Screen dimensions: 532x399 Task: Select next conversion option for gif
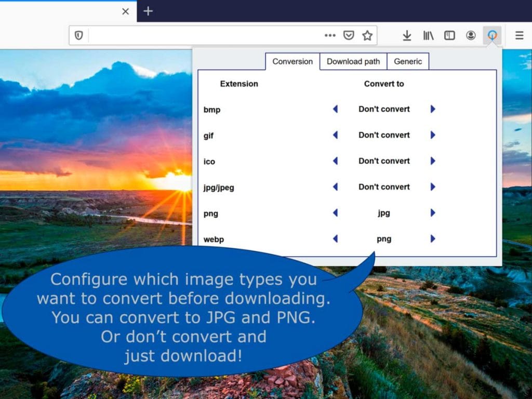433,135
